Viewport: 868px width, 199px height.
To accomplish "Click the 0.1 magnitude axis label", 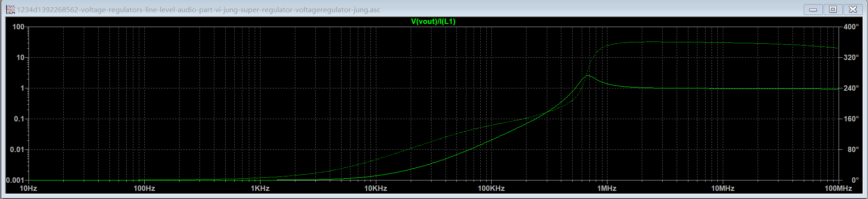I will tap(19, 119).
